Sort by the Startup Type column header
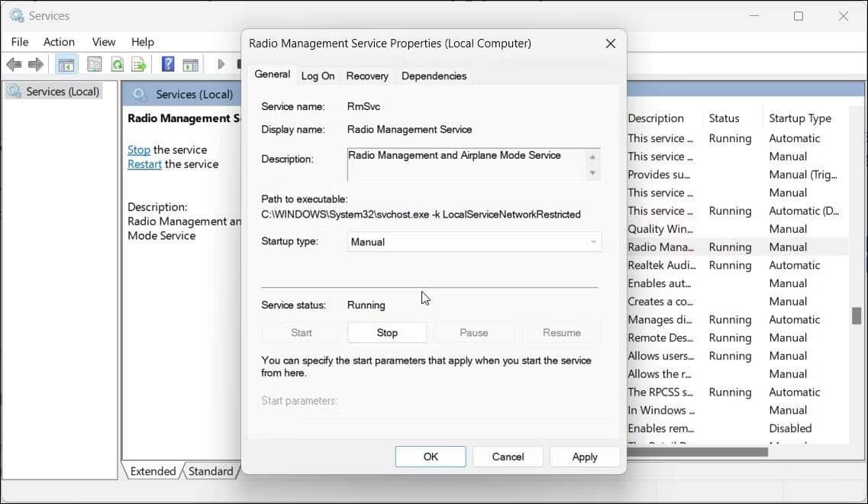 [799, 118]
